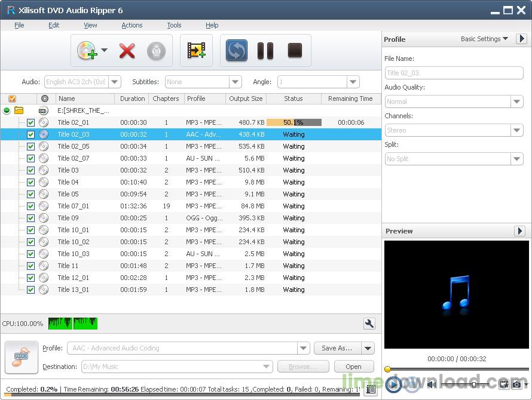Click the disc icon for Title 04

click(44, 182)
